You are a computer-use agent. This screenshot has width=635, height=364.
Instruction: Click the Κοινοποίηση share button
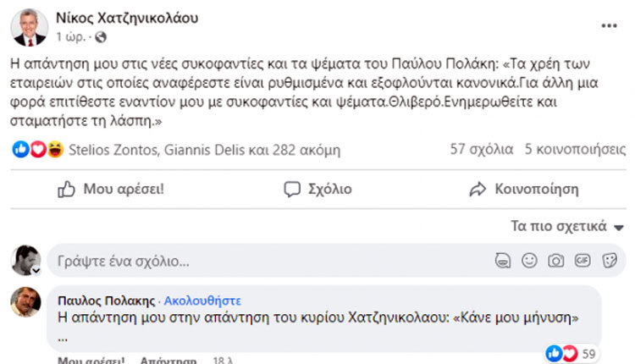click(x=524, y=189)
